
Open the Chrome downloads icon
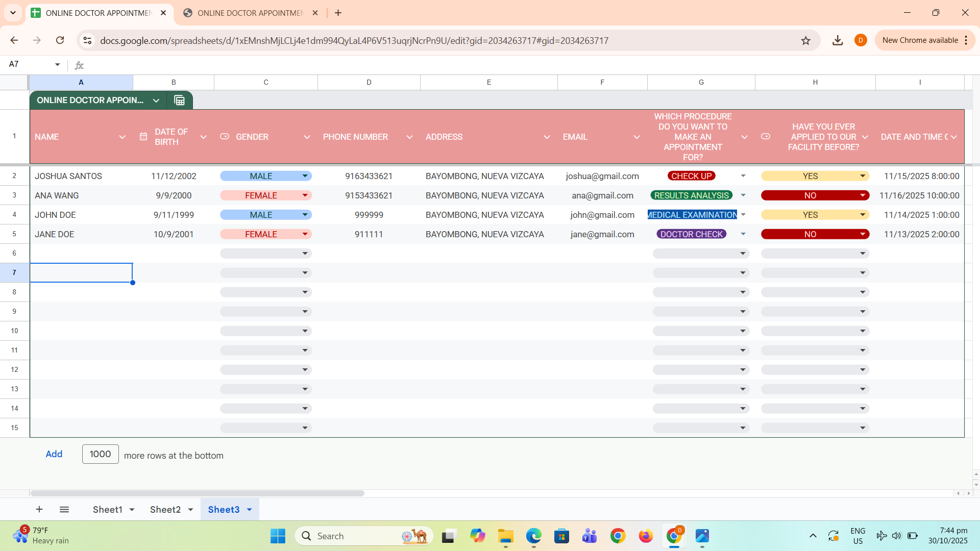837,41
